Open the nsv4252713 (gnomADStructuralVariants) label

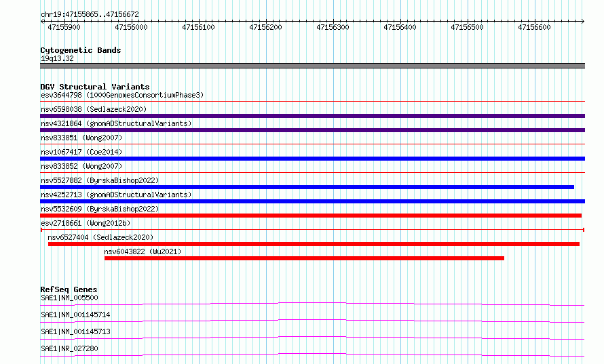click(116, 195)
